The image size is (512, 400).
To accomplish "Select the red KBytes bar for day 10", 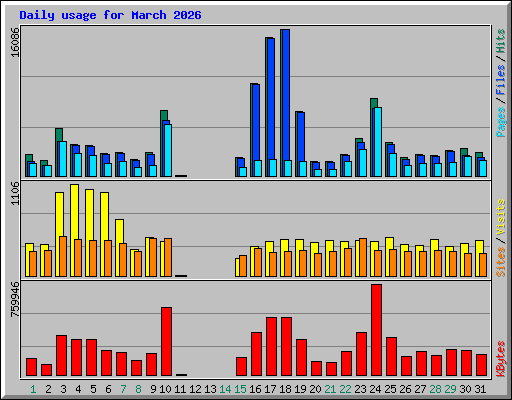I will pos(166,341).
